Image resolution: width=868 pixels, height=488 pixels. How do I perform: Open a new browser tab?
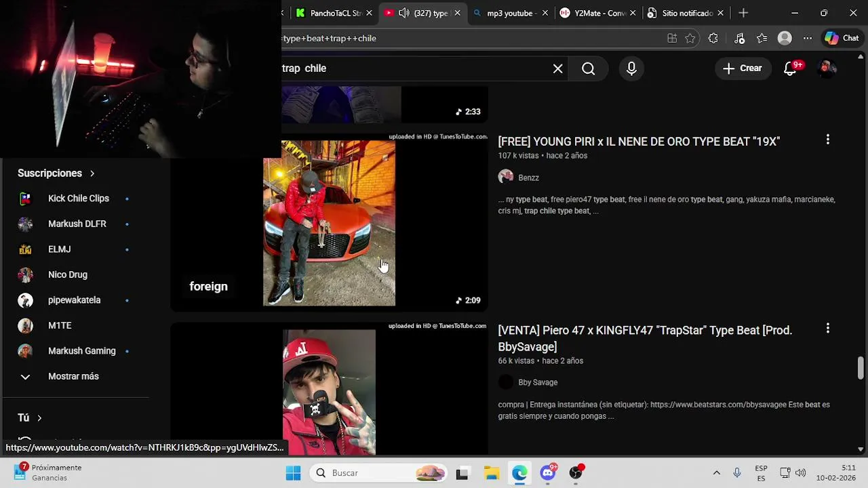(x=743, y=13)
